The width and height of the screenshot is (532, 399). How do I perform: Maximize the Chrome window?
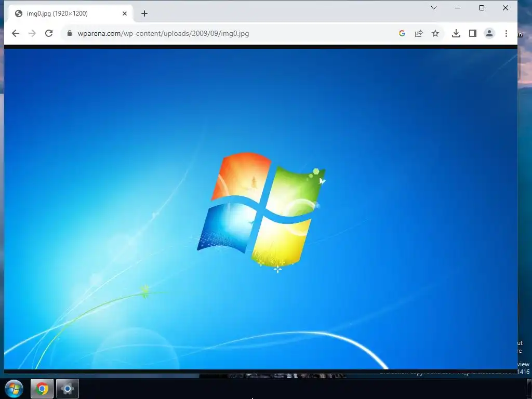point(482,8)
